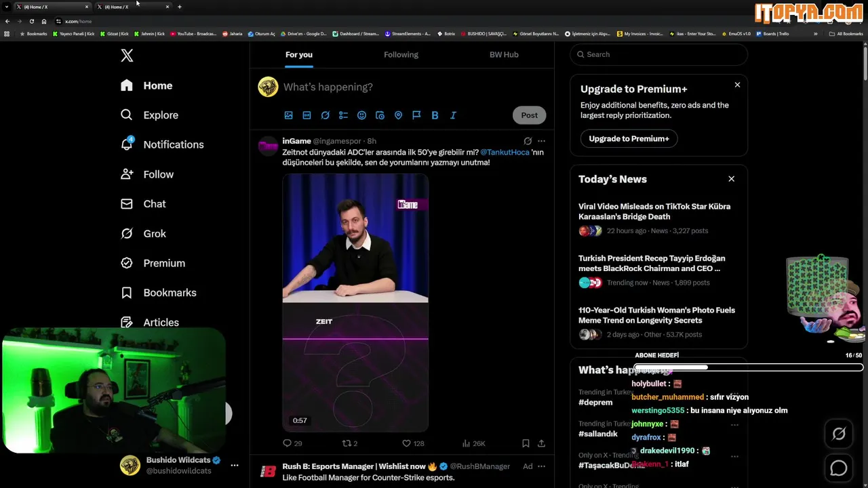Screen dimensions: 868x488
Task: Open Premium in the sidebar
Action: (153, 263)
